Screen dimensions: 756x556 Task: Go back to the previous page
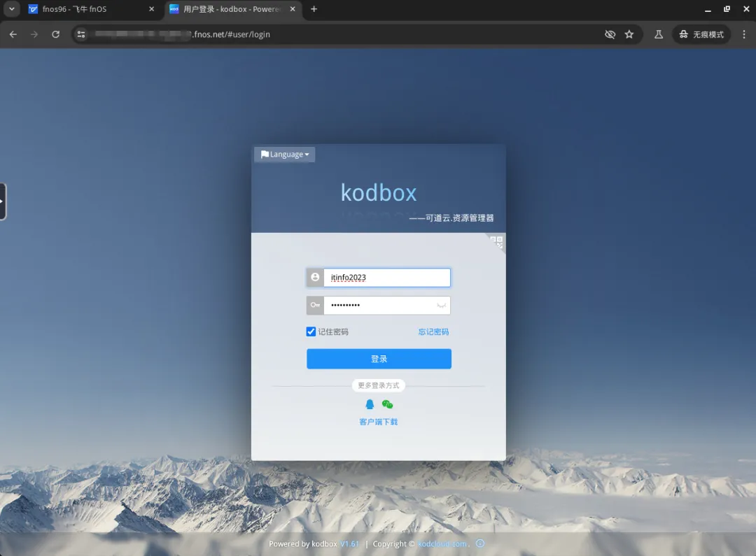13,34
